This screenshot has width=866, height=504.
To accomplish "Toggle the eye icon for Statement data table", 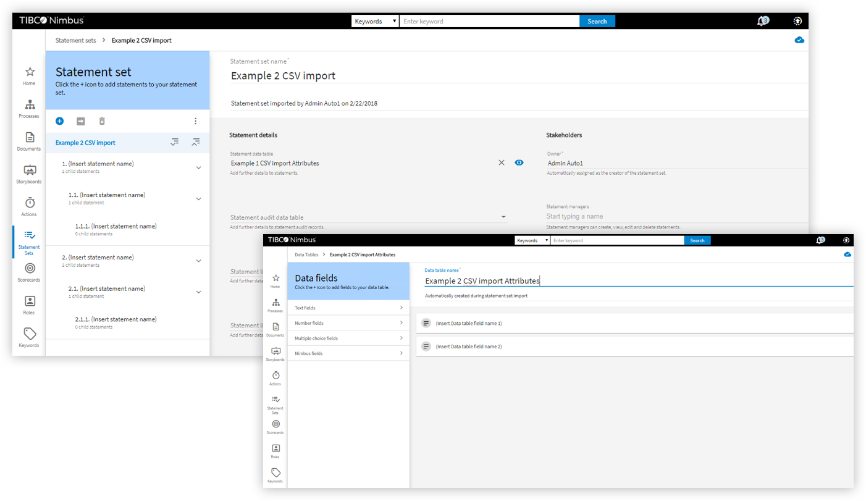I will tap(519, 162).
